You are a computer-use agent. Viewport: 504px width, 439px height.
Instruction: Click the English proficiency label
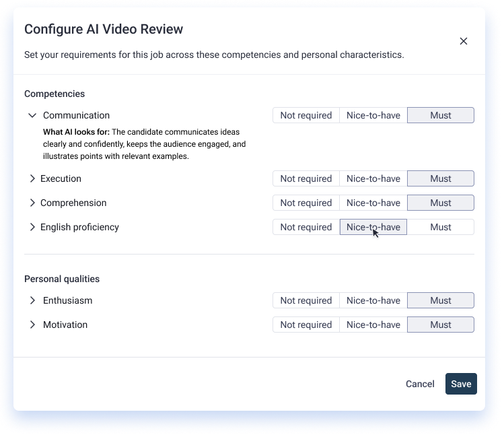[x=79, y=227]
